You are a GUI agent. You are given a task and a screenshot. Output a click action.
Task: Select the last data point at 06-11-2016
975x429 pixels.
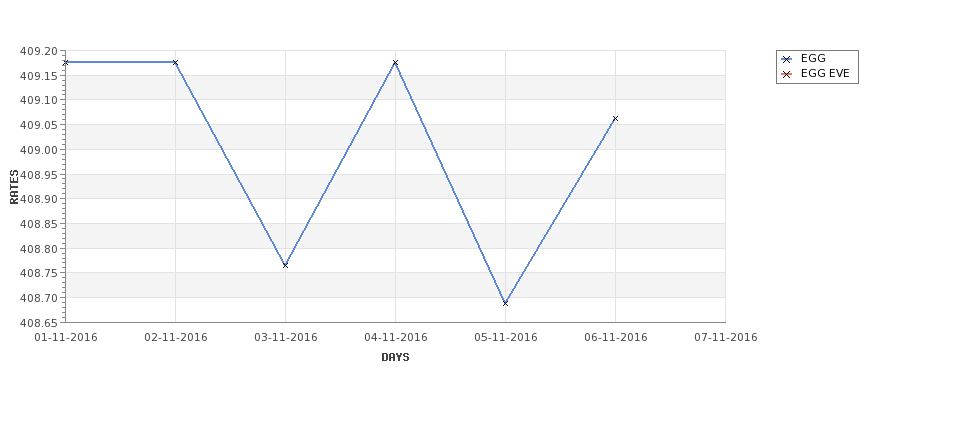[x=616, y=118]
